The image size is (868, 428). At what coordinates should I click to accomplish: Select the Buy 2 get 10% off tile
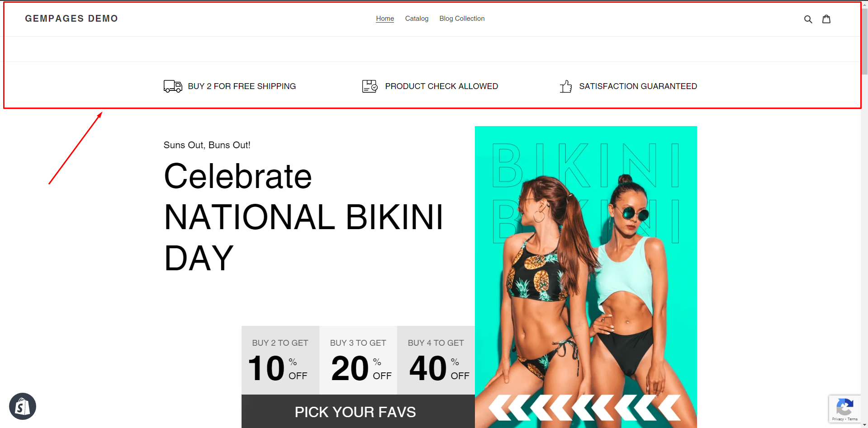click(280, 360)
